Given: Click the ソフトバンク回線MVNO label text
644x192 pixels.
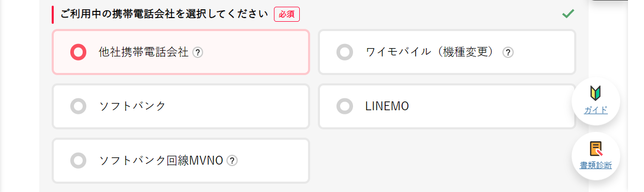Looking at the screenshot, I should tap(161, 160).
